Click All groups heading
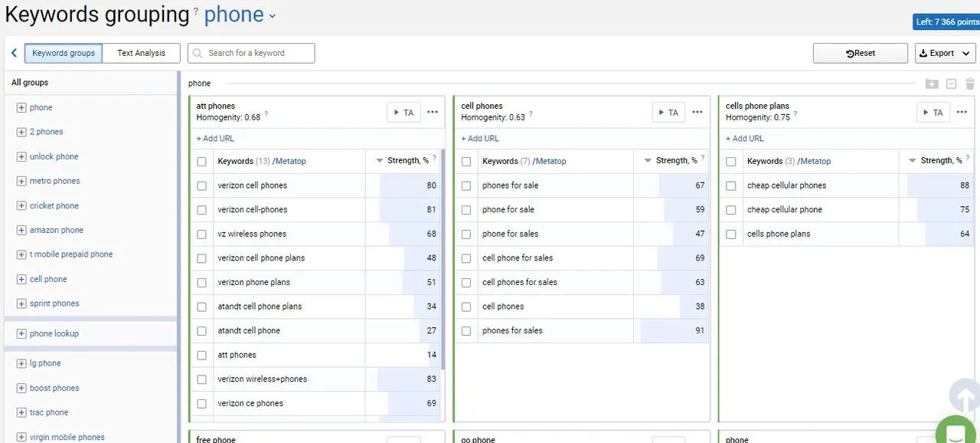The image size is (980, 443). 30,82
